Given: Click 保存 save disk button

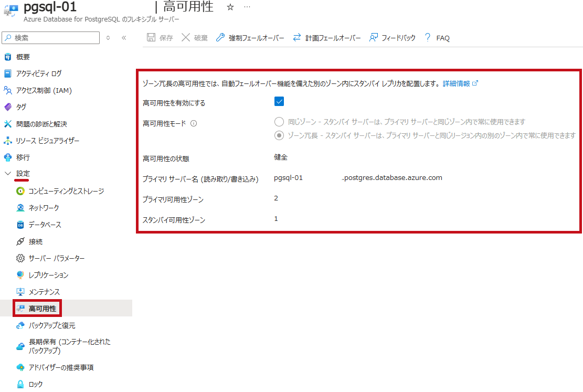Looking at the screenshot, I should [160, 38].
